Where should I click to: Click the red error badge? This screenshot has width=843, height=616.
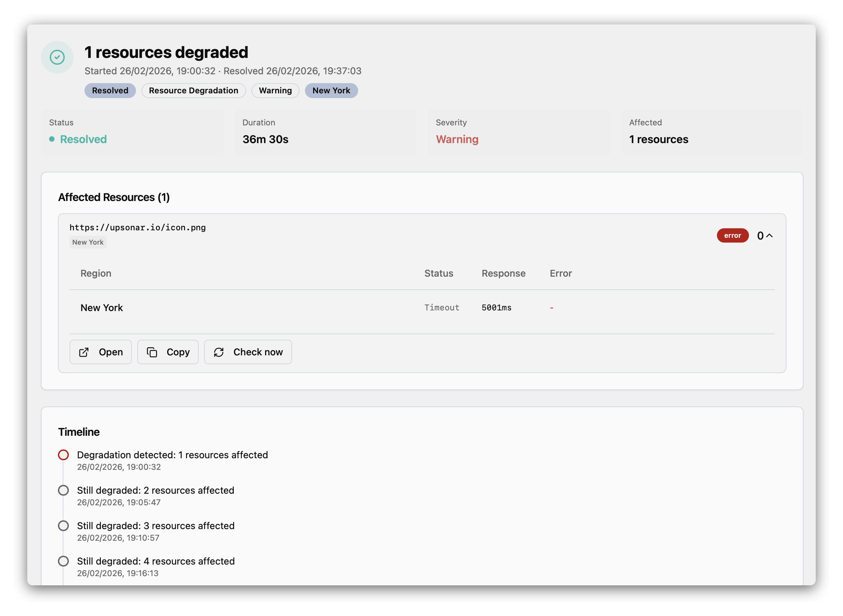[732, 236]
